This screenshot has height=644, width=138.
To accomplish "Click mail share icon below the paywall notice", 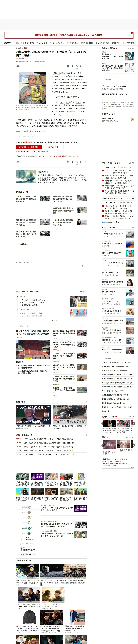I will click(68, 162).
